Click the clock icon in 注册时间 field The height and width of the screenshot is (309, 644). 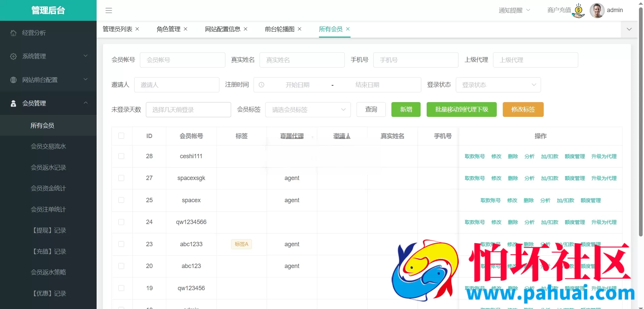pos(262,85)
